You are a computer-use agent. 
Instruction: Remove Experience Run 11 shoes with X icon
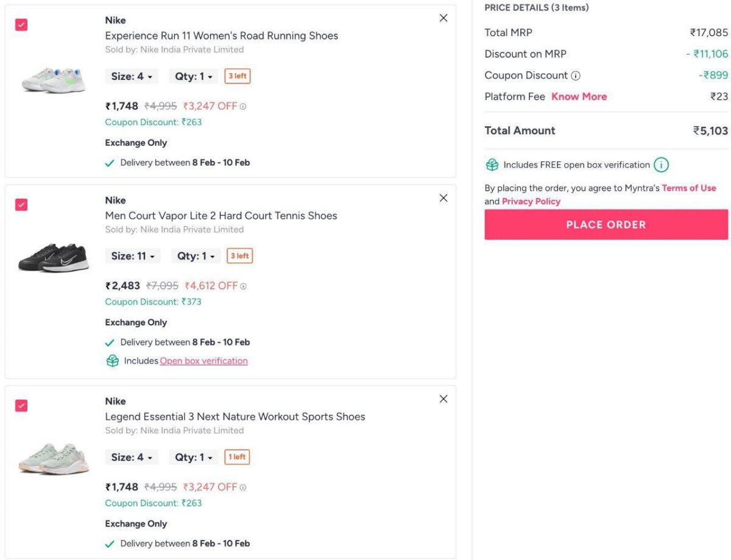coord(443,18)
